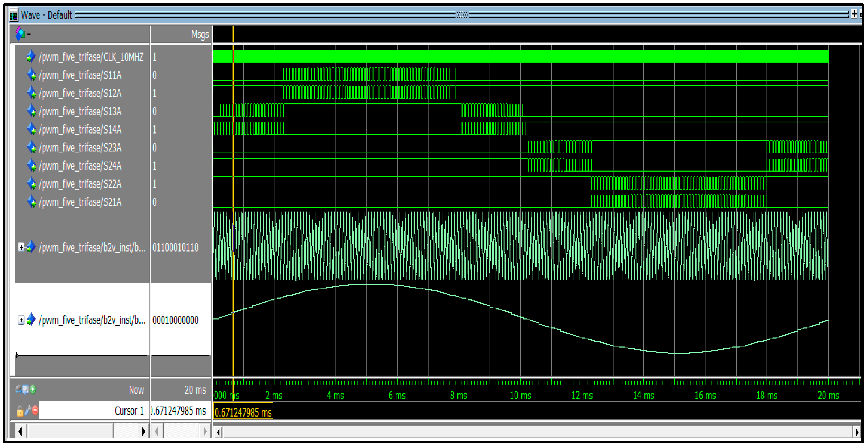The image size is (868, 448).
Task: Click the Toggle Leaf Names icon
Action: pos(18,390)
